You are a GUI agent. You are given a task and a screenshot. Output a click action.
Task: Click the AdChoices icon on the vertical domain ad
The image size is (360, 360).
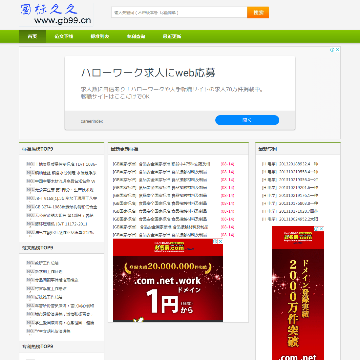(317, 228)
